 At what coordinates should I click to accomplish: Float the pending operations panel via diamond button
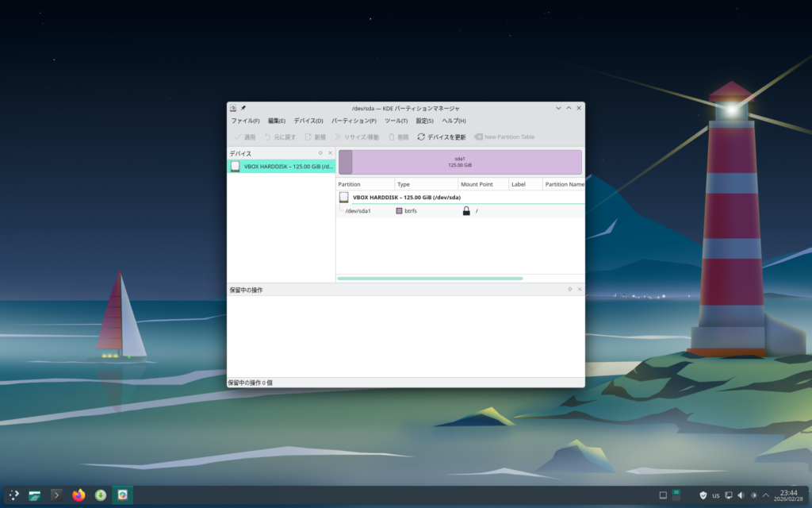[x=569, y=290]
